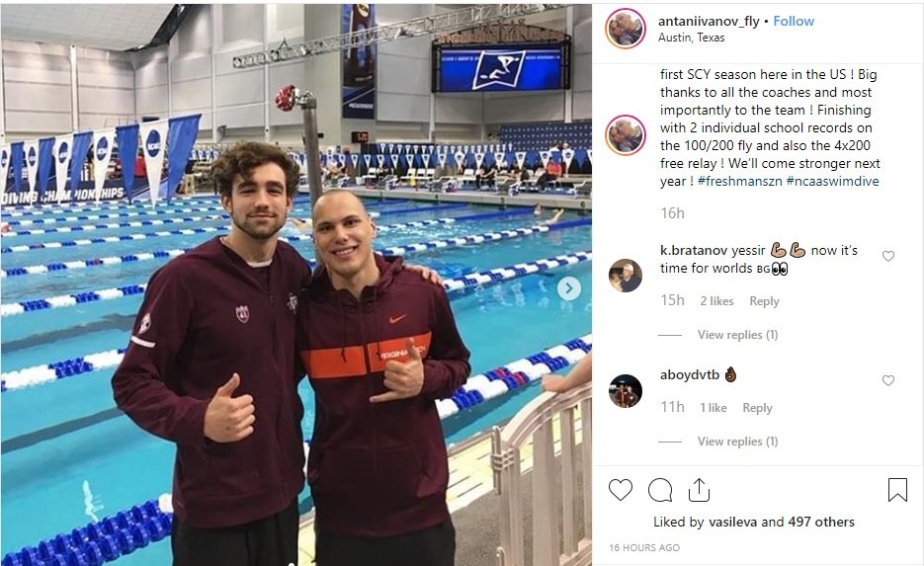The width and height of the screenshot is (924, 566).
Task: Go to next photo with arrow
Action: 568,288
